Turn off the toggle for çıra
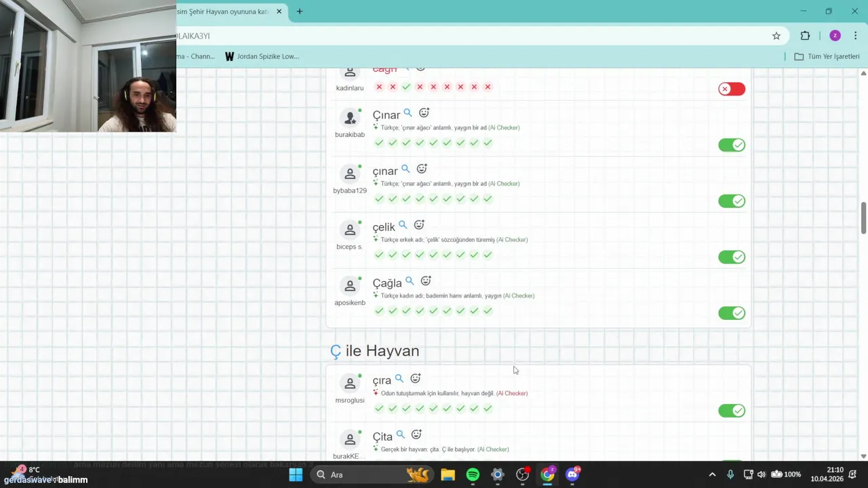868x488 pixels. tap(732, 411)
